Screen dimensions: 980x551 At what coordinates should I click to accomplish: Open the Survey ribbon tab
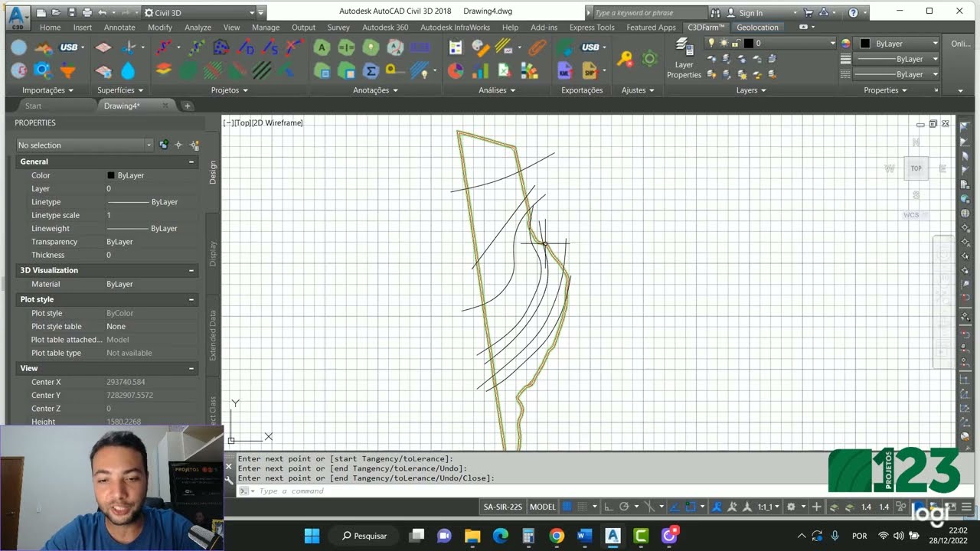[x=338, y=28]
